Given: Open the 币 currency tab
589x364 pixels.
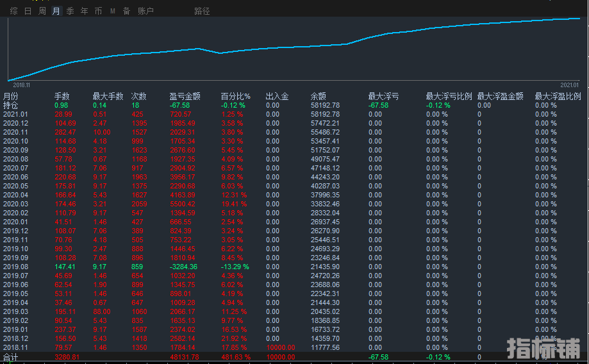Looking at the screenshot, I should 99,12.
